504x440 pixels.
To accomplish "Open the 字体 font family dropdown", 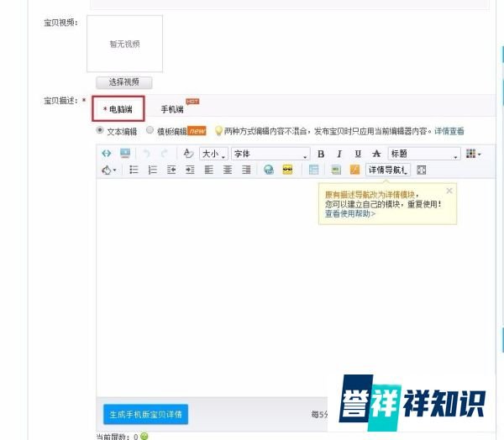I will coord(270,154).
